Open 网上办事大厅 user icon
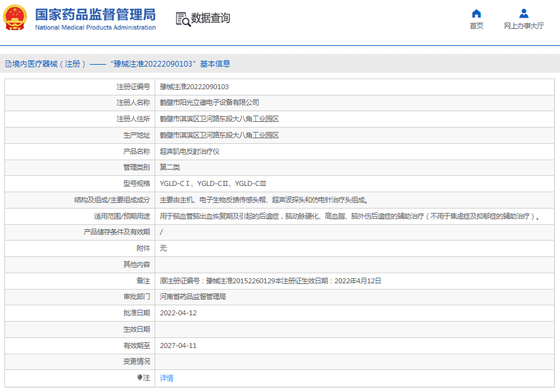The height and width of the screenshot is (392, 560). [x=524, y=14]
